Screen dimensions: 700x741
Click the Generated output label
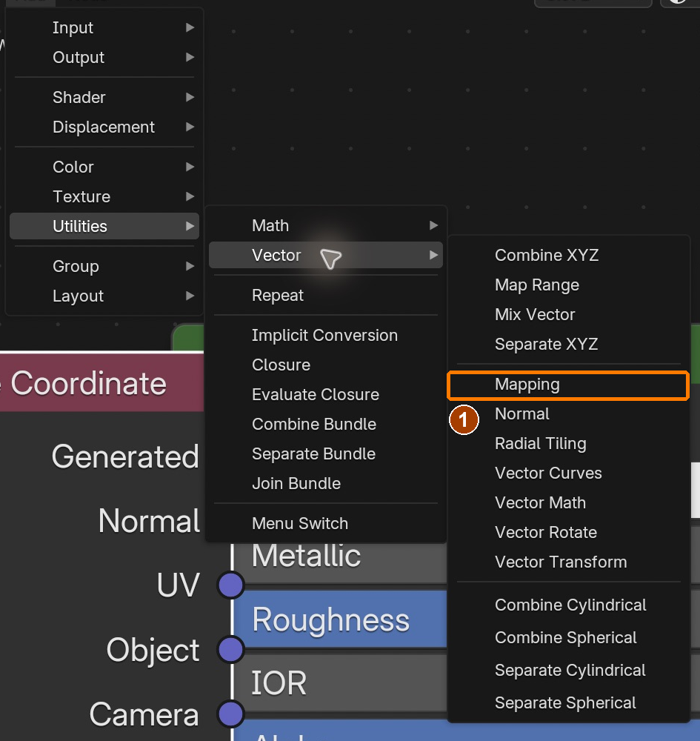click(125, 457)
